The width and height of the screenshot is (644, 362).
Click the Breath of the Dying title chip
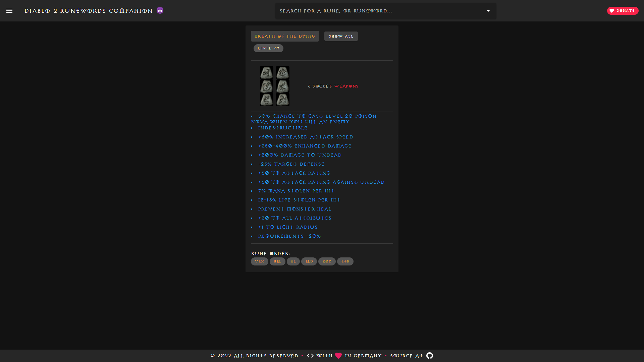pyautogui.click(x=285, y=36)
